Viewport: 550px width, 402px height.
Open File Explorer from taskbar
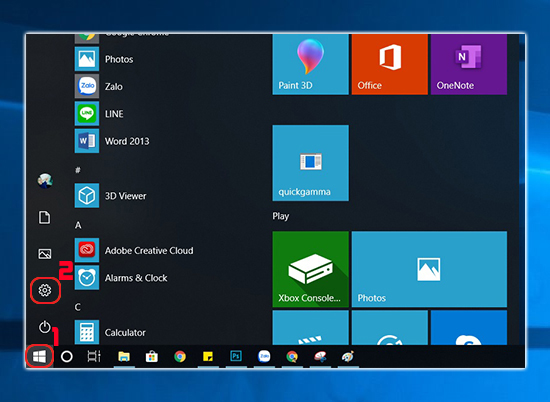coord(124,357)
